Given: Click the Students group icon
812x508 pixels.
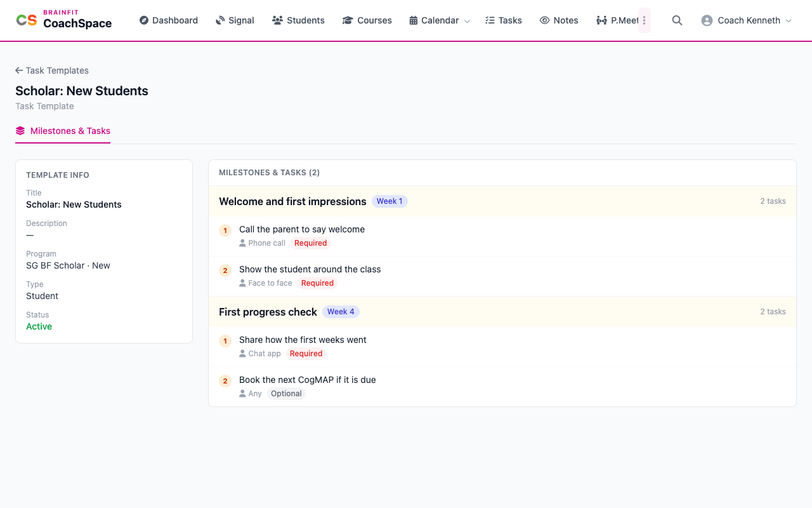Looking at the screenshot, I should coord(277,20).
